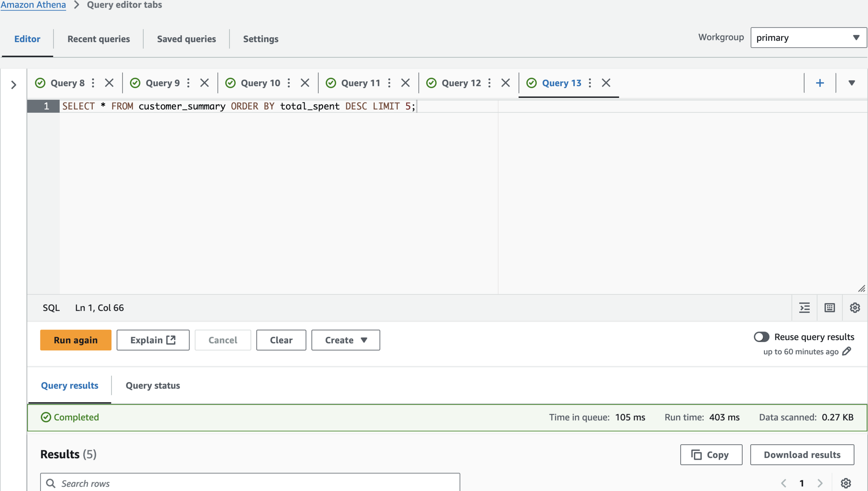Expand the left side panel chevron
This screenshot has height=491, width=868.
[13, 85]
